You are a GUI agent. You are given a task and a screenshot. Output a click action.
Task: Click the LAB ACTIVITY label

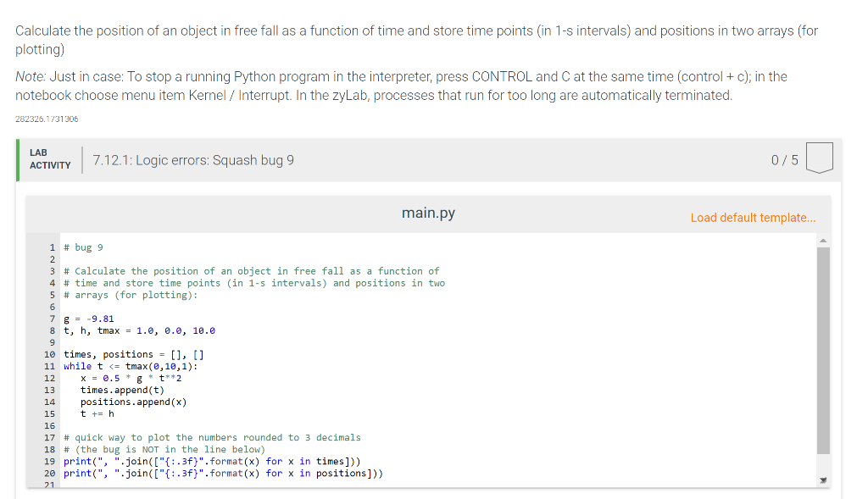point(50,158)
